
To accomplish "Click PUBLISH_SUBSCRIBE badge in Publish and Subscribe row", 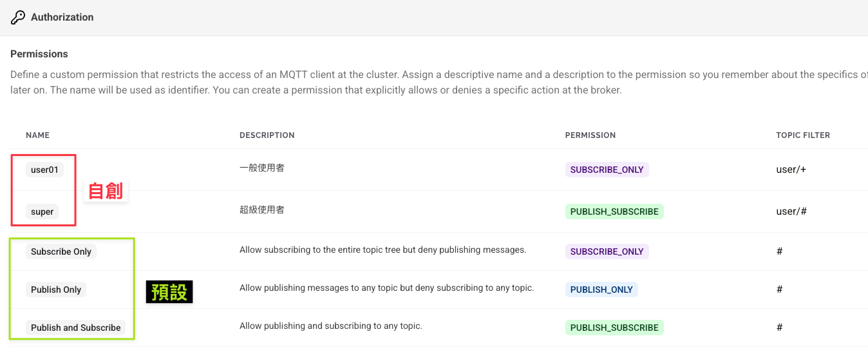I will tap(614, 328).
